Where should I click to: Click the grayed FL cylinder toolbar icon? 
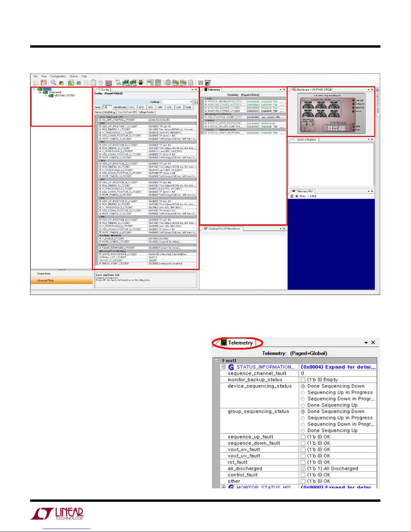(191, 83)
